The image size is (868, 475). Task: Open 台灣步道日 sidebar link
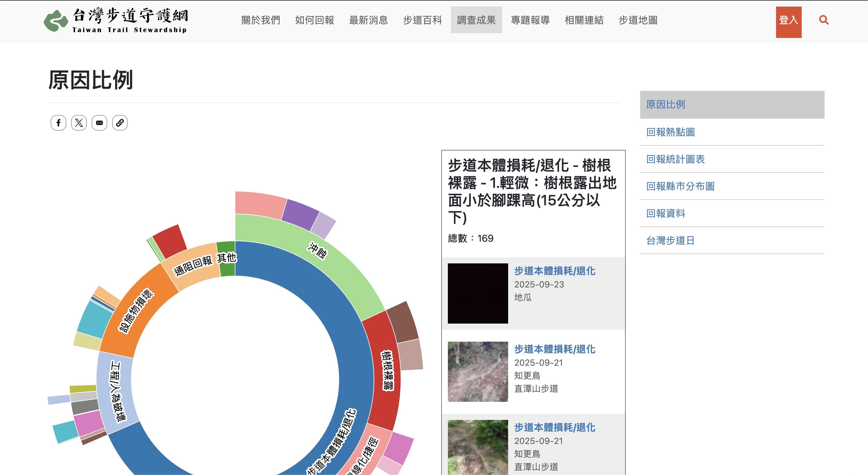coord(670,241)
